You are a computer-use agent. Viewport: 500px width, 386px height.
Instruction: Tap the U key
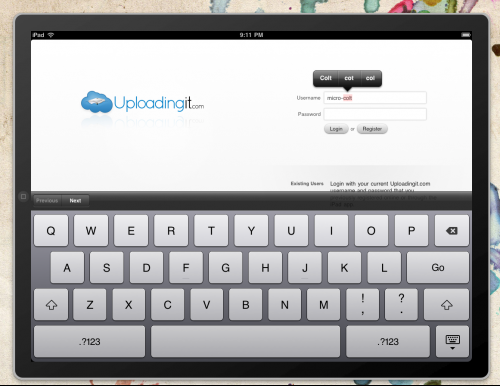(291, 231)
